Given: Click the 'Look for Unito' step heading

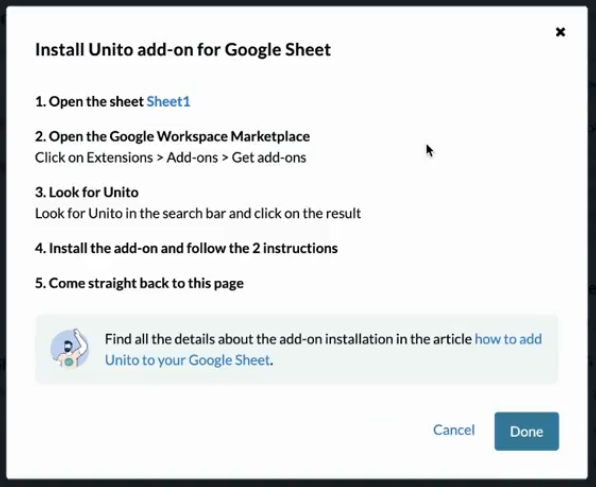Looking at the screenshot, I should [x=87, y=192].
